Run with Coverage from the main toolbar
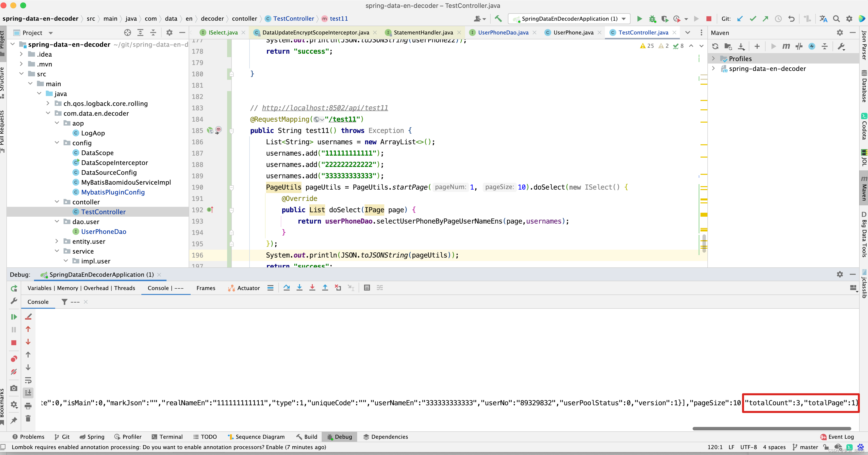Screen dimensions: 868x455 pos(665,19)
